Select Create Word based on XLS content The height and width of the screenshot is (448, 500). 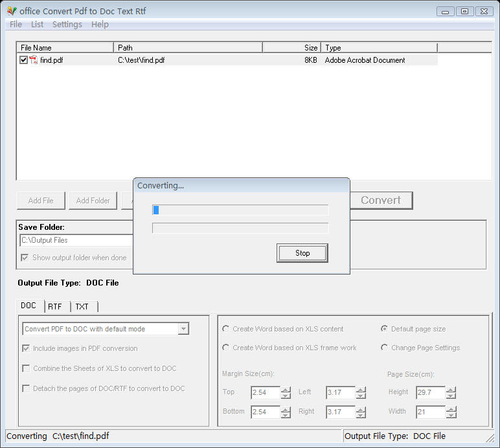[x=226, y=329]
